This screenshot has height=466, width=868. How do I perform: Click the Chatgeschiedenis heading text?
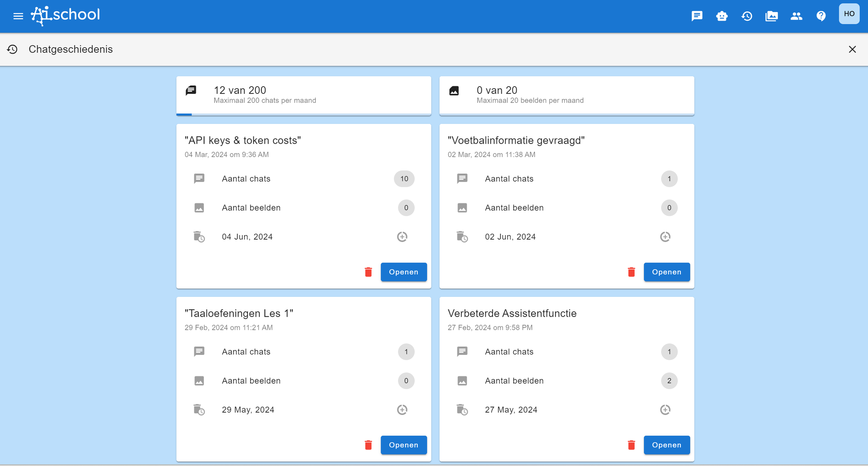point(71,49)
